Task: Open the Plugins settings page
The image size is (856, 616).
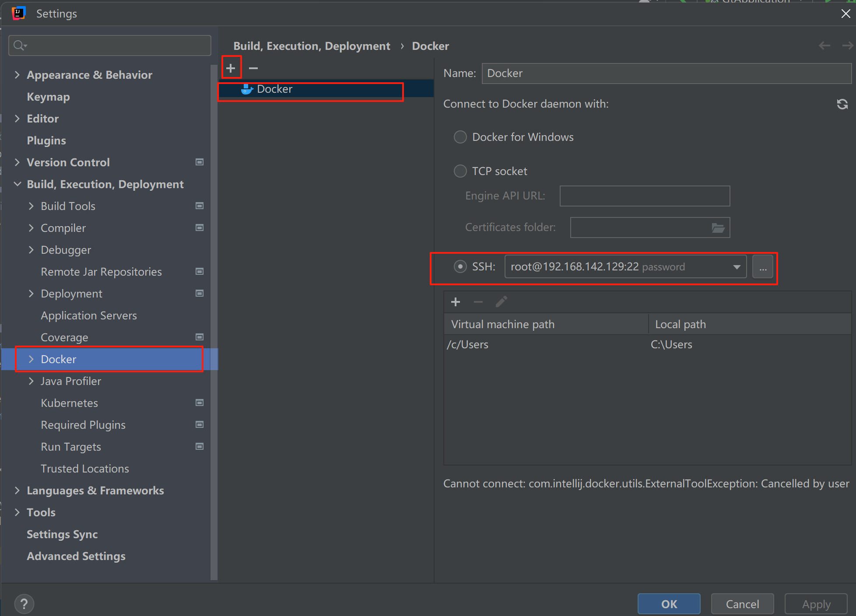Action: coord(46,140)
